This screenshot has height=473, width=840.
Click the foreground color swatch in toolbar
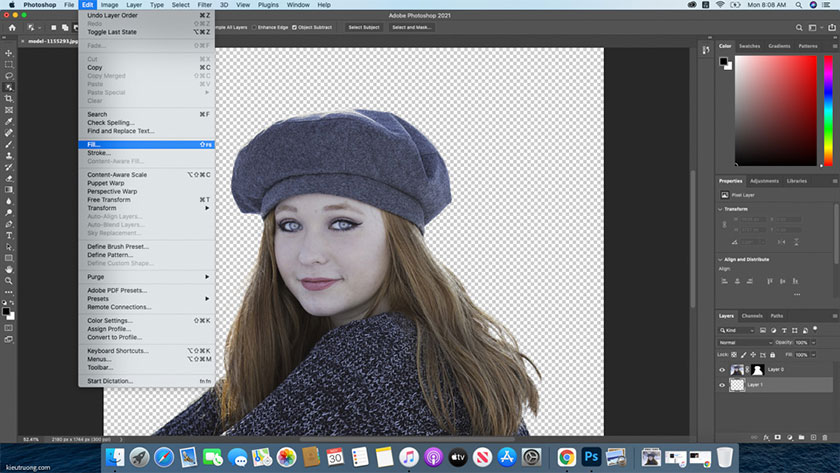click(6, 311)
